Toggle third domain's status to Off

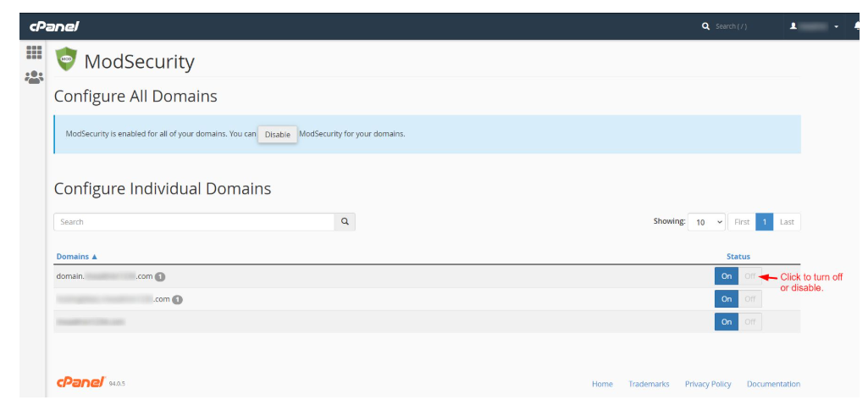tap(749, 322)
